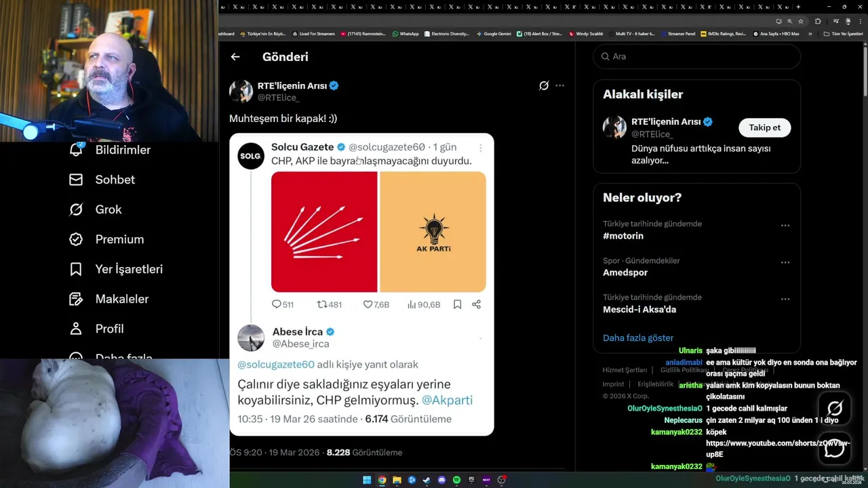
Task: Open the browser extensions puzzle icon
Action: click(x=818, y=21)
